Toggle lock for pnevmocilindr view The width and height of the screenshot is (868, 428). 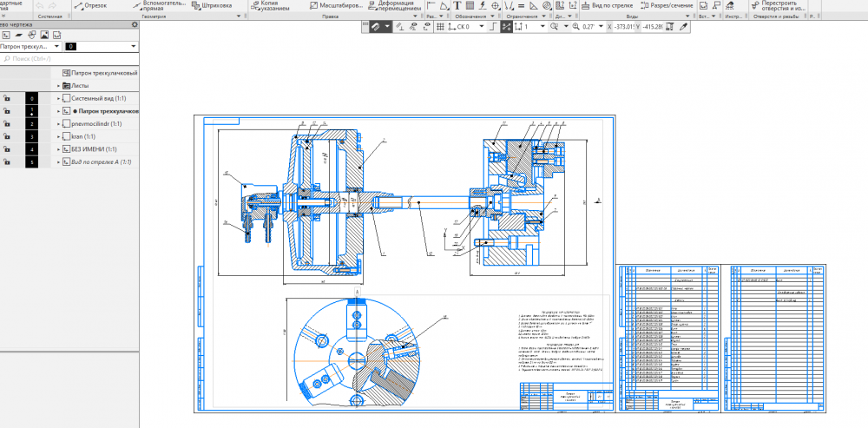click(x=7, y=124)
